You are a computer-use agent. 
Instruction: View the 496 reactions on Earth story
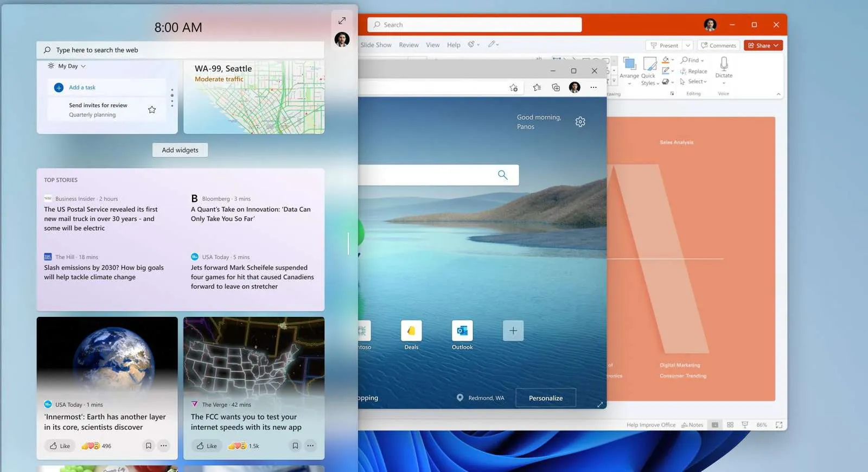[96, 446]
